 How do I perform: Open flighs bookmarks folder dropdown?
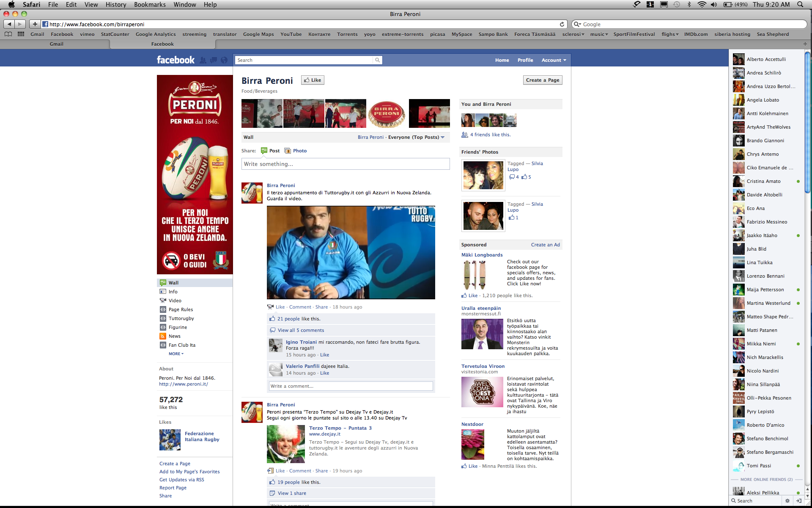click(670, 34)
